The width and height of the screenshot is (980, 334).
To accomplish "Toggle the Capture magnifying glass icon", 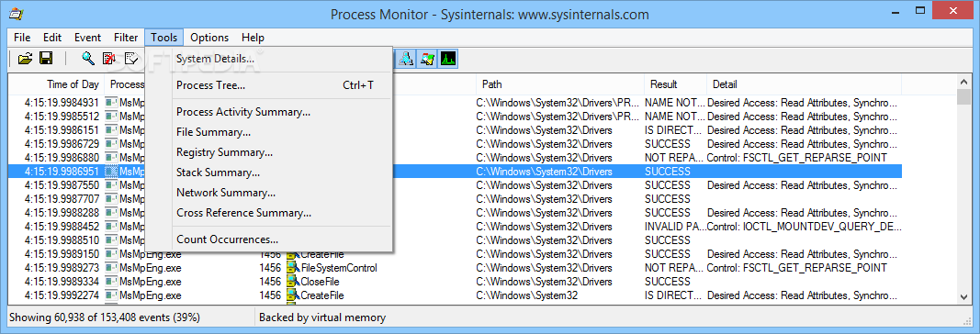I will 88,59.
